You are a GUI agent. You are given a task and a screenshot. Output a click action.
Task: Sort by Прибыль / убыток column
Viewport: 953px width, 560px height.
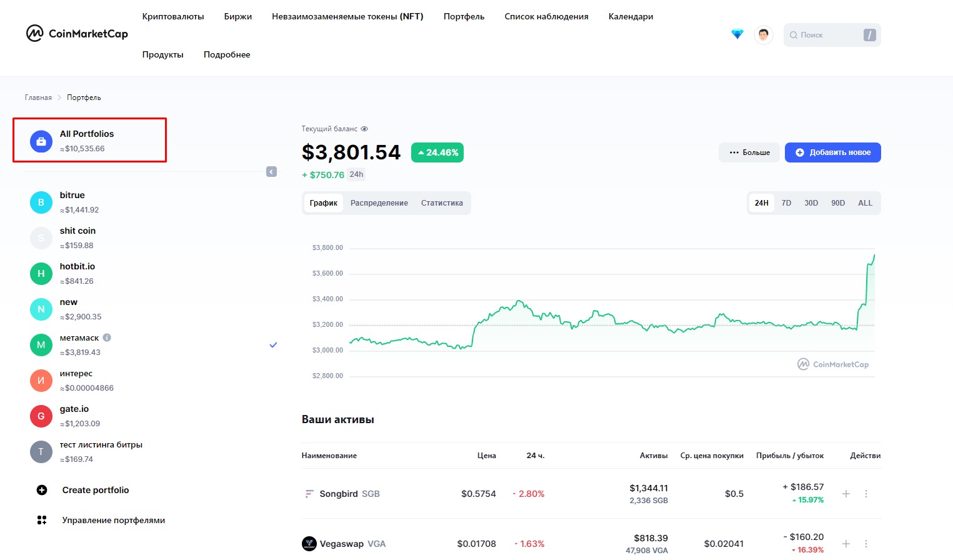[790, 456]
